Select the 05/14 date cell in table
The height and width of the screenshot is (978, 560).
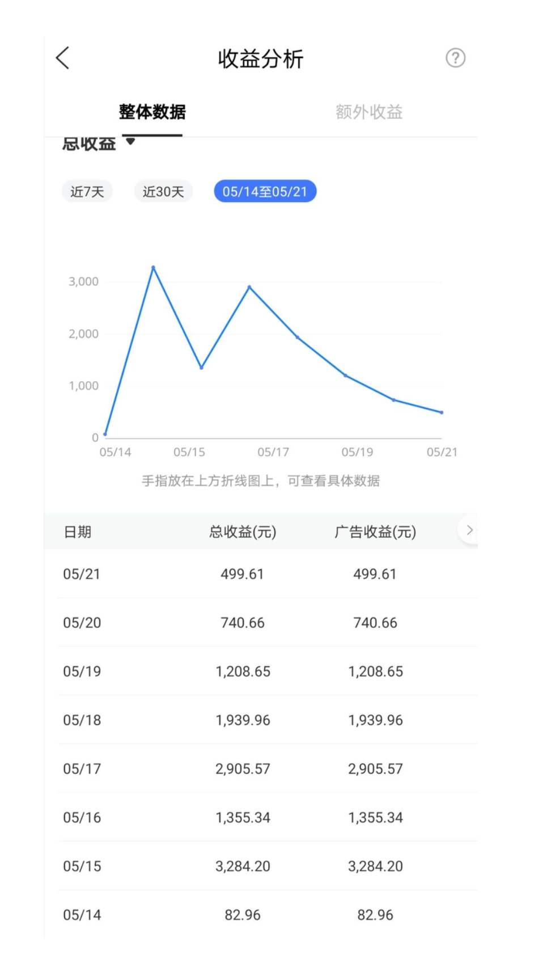point(82,915)
